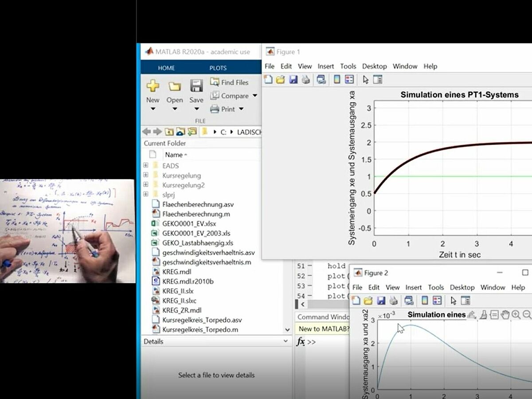532x399 pixels.
Task: Expand the Kursregelung folder
Action: [x=145, y=175]
